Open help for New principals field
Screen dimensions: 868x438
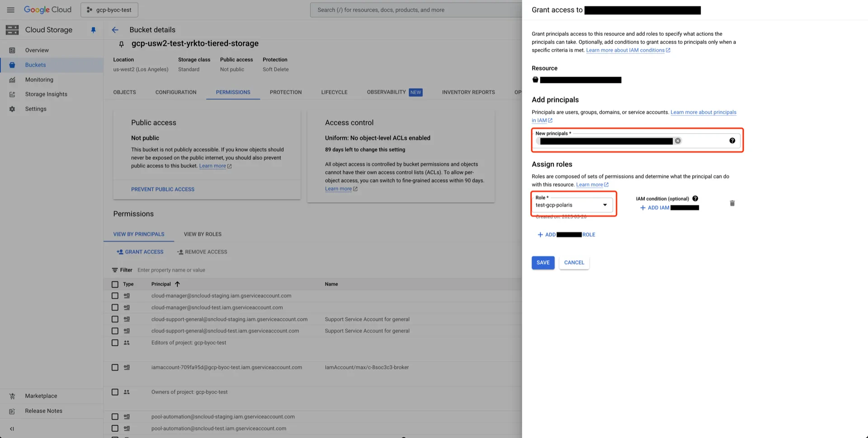732,141
